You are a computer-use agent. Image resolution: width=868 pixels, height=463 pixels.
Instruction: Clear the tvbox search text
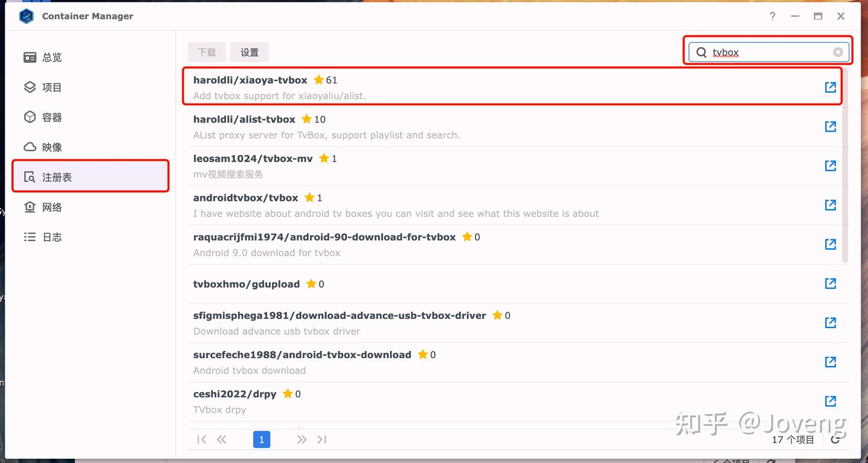coord(838,52)
